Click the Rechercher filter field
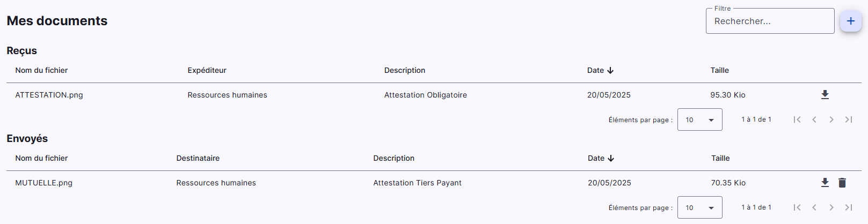 tap(770, 21)
